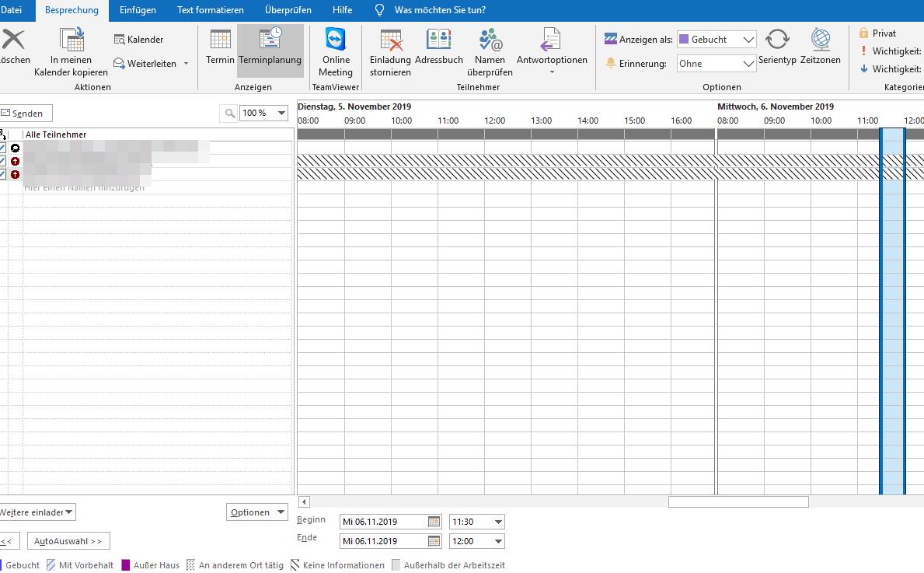Click In meinen Kalender kopieren
This screenshot has width=924, height=573.
71,51
